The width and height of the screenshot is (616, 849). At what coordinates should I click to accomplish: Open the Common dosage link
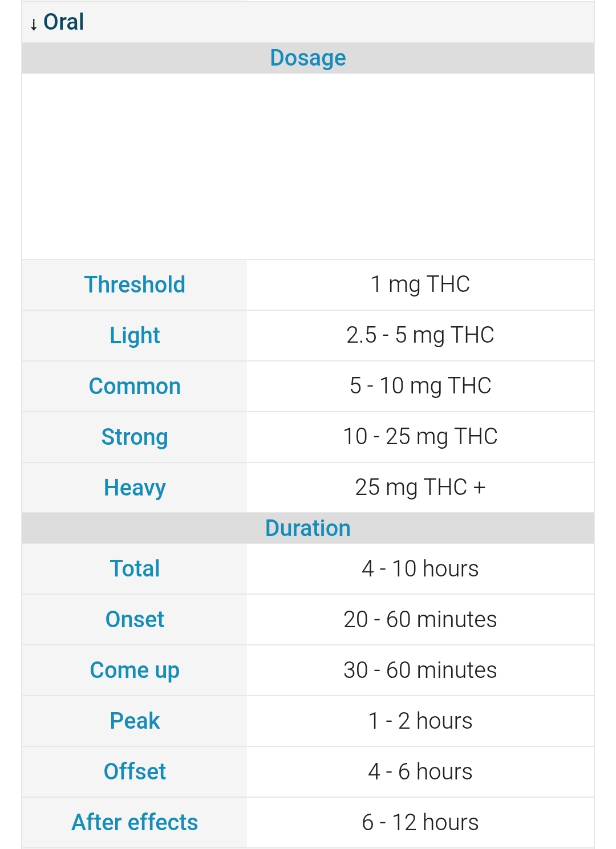135,386
